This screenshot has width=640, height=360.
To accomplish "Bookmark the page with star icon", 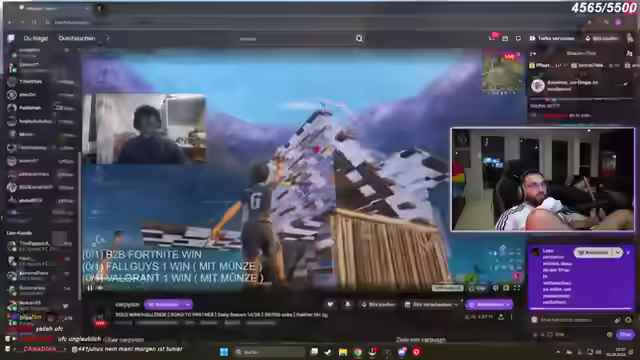I will click(x=589, y=22).
